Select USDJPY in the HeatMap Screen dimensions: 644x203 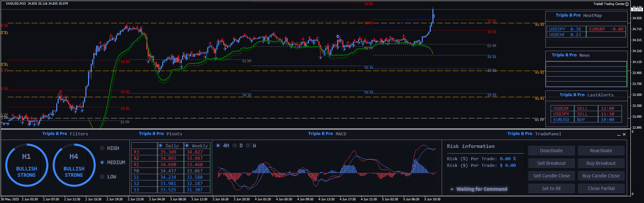[557, 29]
